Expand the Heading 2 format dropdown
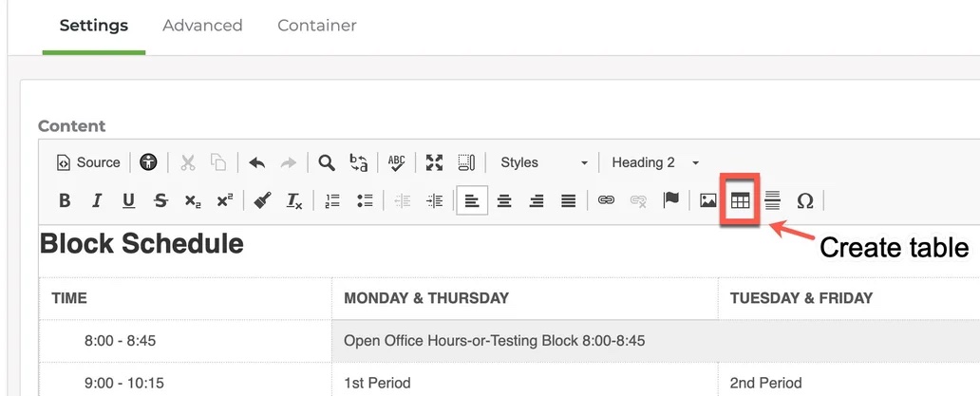 click(655, 162)
